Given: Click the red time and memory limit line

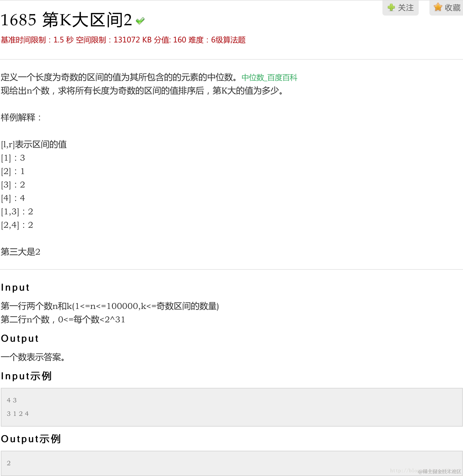Looking at the screenshot, I should pyautogui.click(x=123, y=40).
